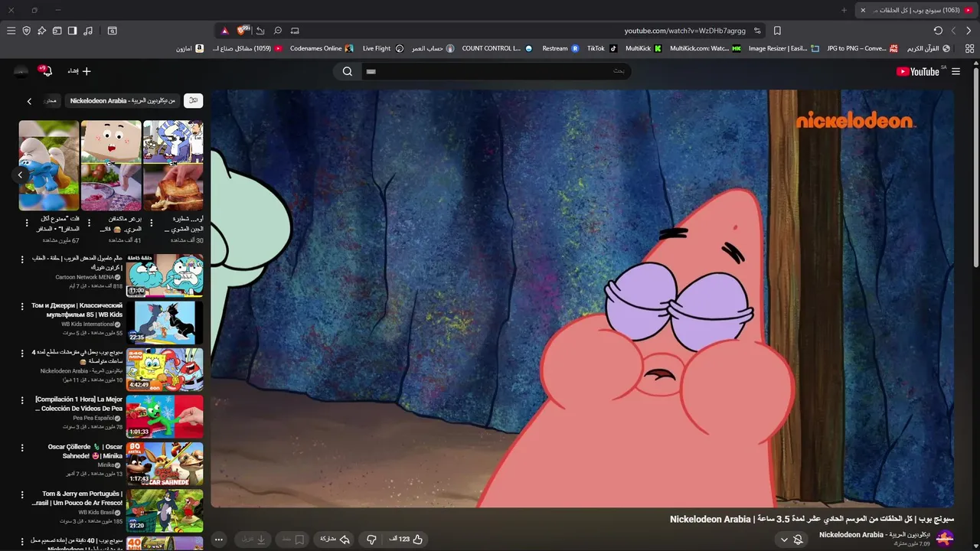Select the الكل filter chip
This screenshot has width=980, height=551.
coord(194,100)
